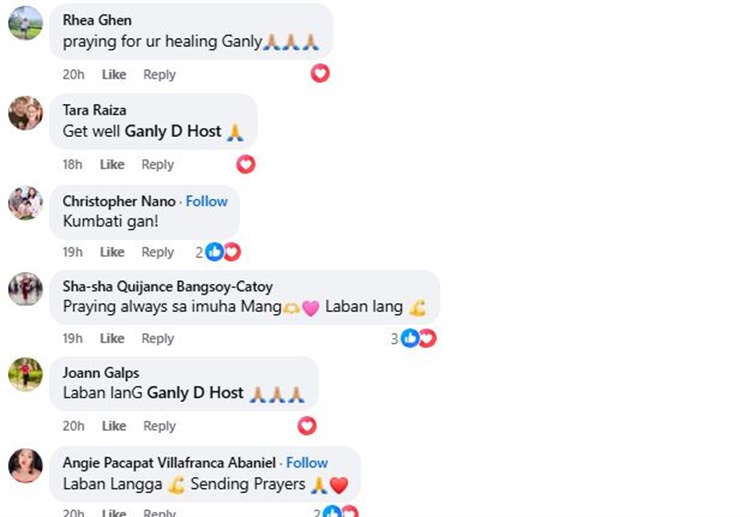Open Sha-sha Quijance Bangsoy-Catoy's profile name
The image size is (750, 517).
167,286
